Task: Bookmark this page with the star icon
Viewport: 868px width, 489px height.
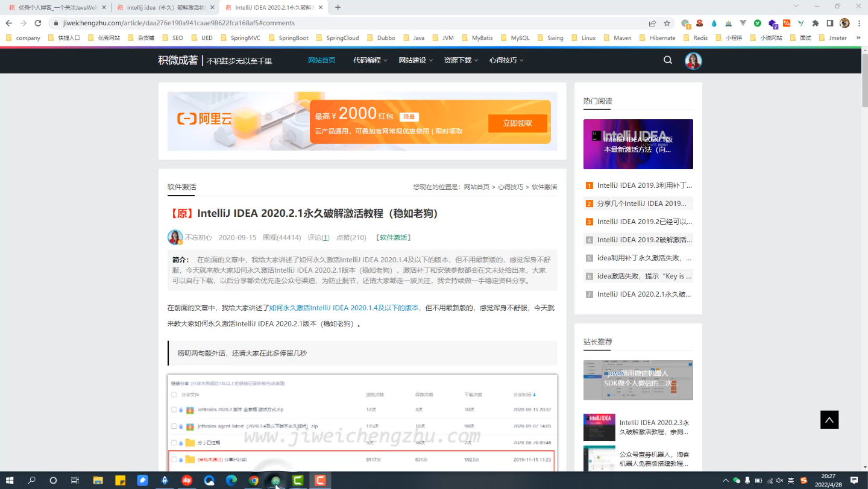Action: (x=667, y=23)
